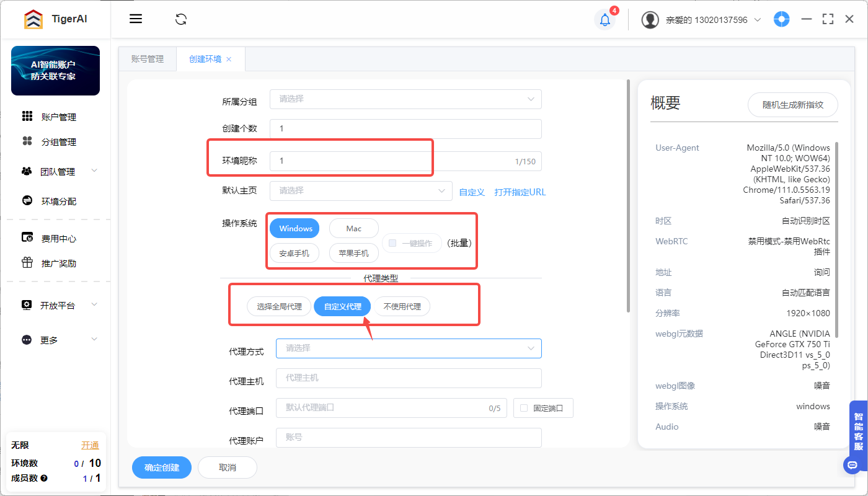This screenshot has width=868, height=496.
Task: Click the blue circular target icon
Action: pos(781,19)
